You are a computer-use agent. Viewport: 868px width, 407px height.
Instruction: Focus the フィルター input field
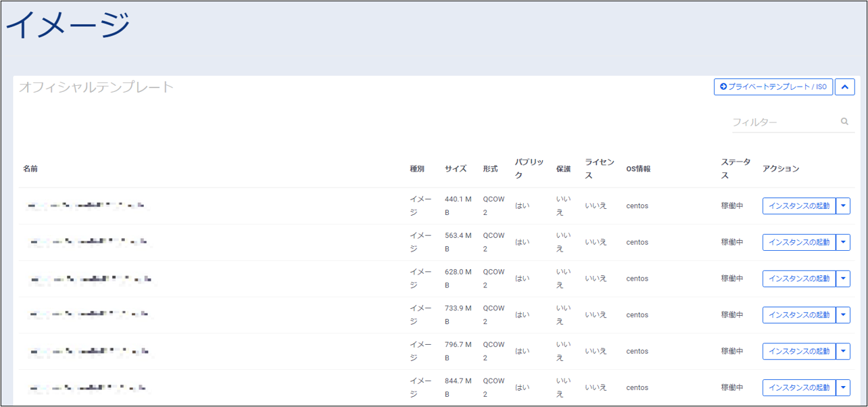click(784, 122)
